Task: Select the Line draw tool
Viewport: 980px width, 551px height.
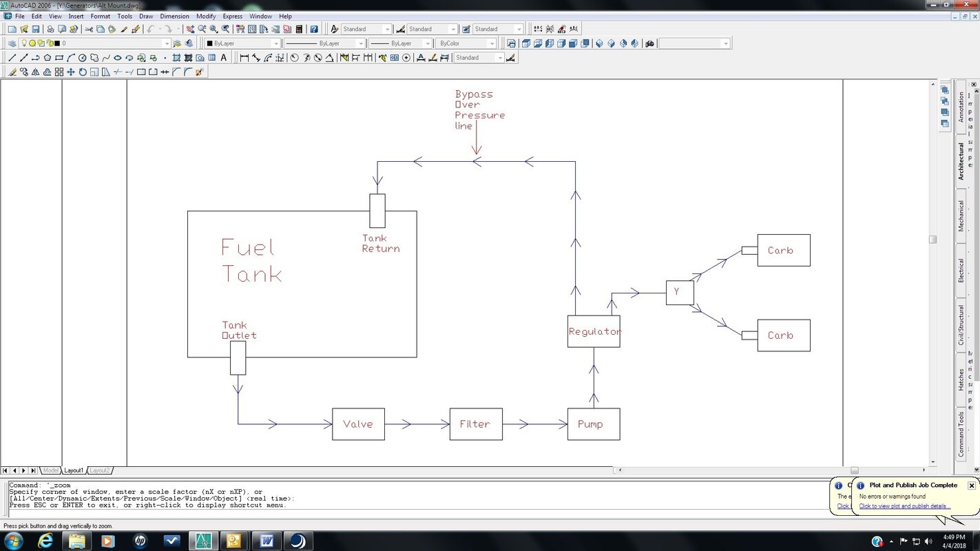Action: (12, 58)
